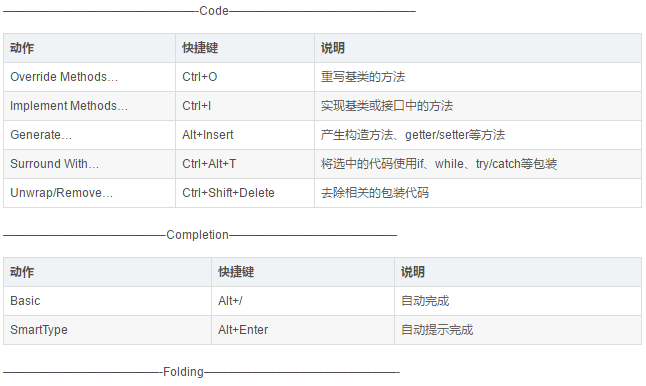Image resolution: width=646 pixels, height=386 pixels.
Task: Click the Override Methods… cell
Action: (89, 77)
